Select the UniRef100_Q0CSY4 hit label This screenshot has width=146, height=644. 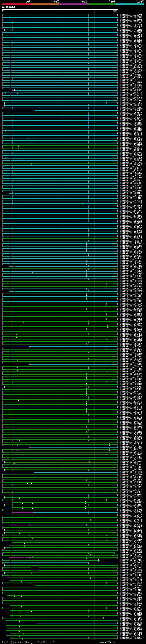[x=131, y=557]
